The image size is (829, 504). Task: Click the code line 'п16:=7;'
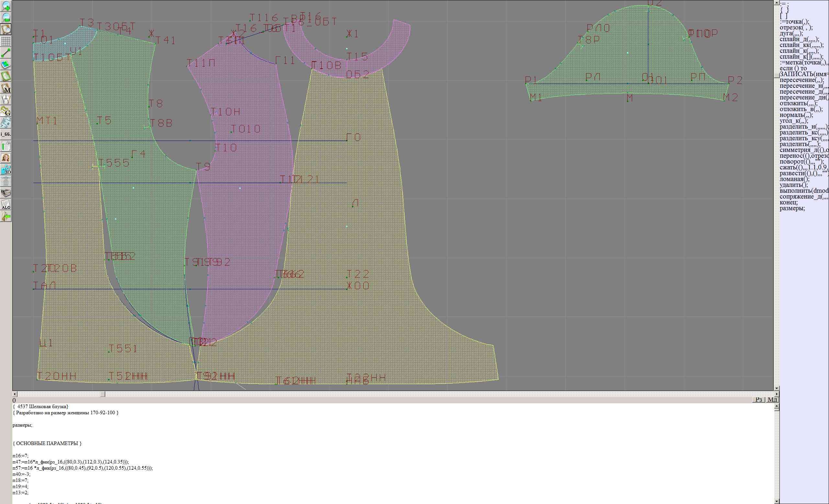pyautogui.click(x=20, y=456)
